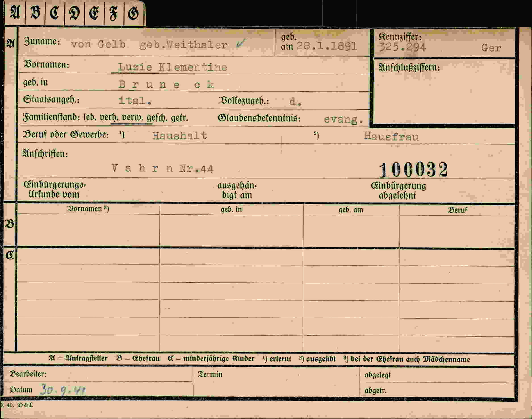Click practiced occupation 'Hausfrau'
The width and height of the screenshot is (532, 419).
(391, 136)
